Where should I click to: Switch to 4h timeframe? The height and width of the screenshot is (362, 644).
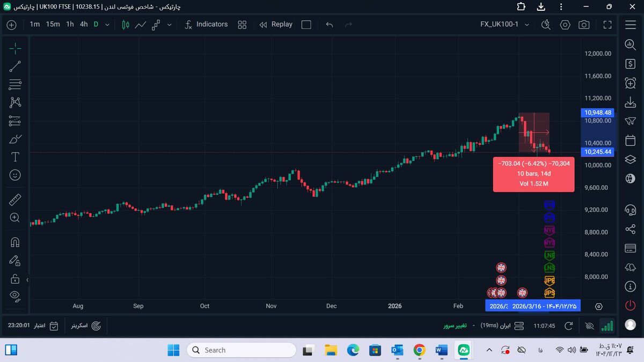[84, 24]
